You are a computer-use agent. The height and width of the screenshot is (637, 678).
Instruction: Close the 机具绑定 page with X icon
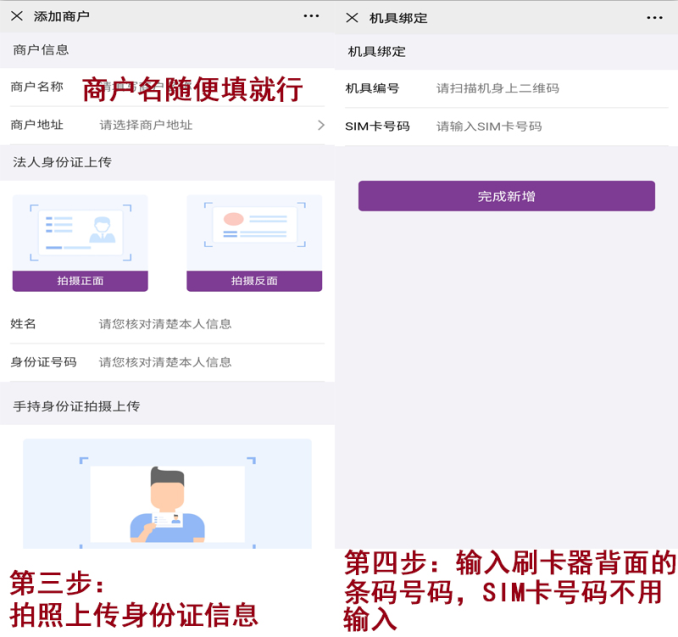352,18
